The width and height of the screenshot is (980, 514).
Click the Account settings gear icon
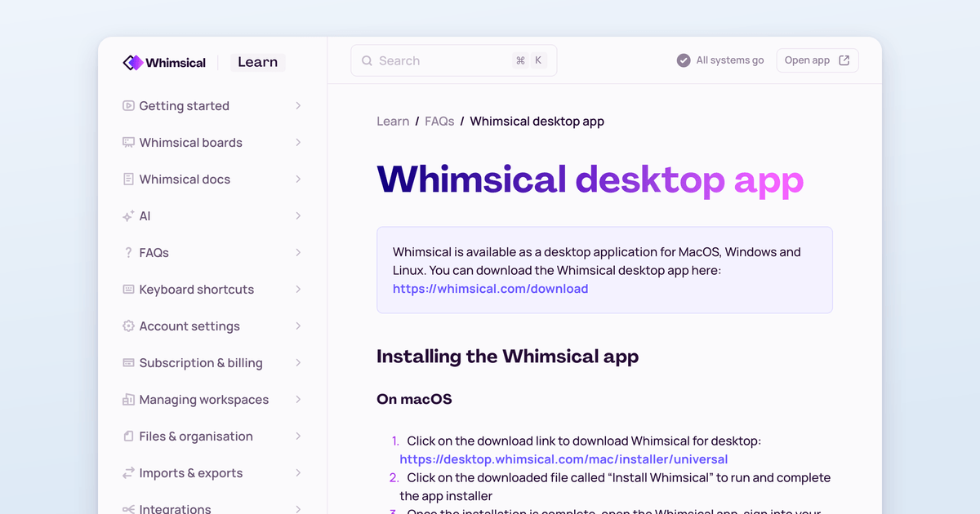point(128,326)
